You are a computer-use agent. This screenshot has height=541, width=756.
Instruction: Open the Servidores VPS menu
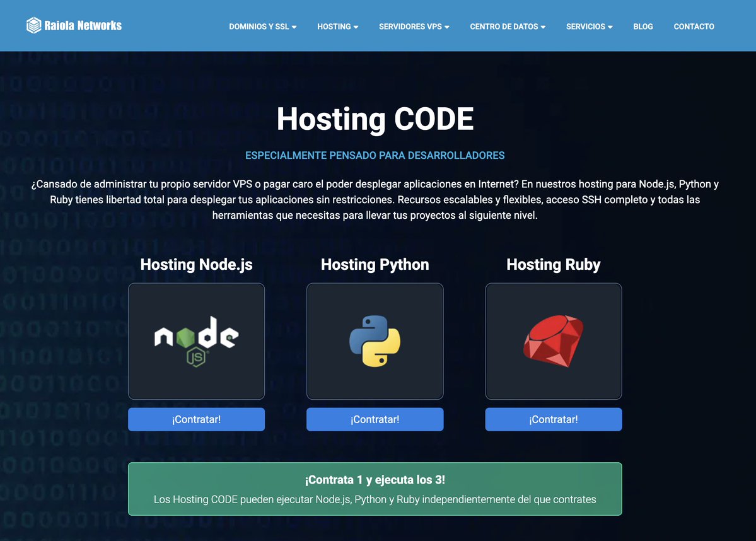414,26
